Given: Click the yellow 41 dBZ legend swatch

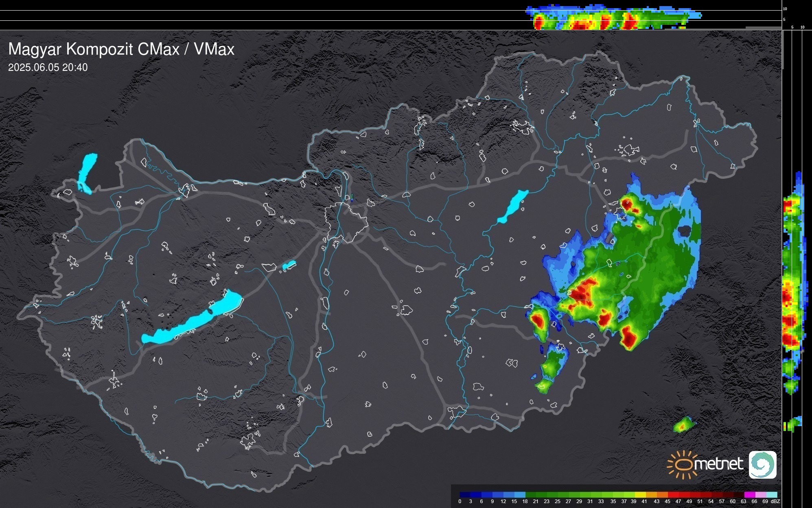Looking at the screenshot, I should point(640,495).
